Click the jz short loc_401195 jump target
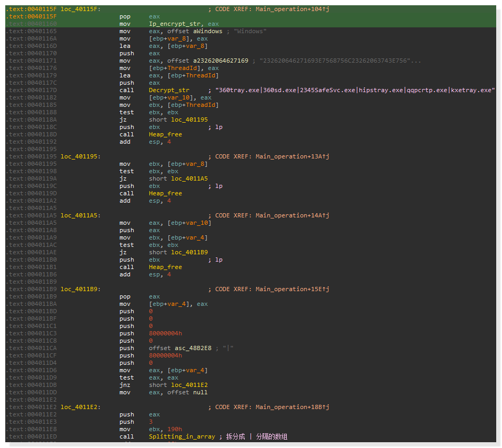 189,120
